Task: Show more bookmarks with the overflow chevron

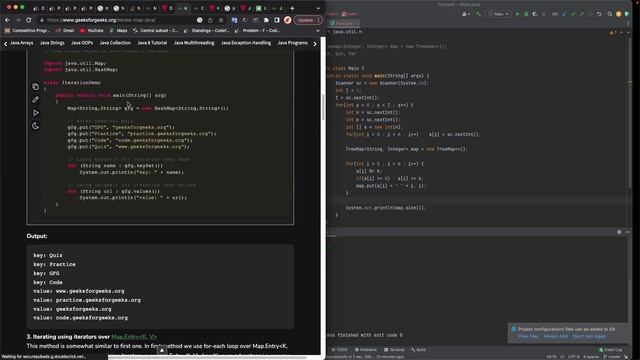Action: (x=318, y=31)
